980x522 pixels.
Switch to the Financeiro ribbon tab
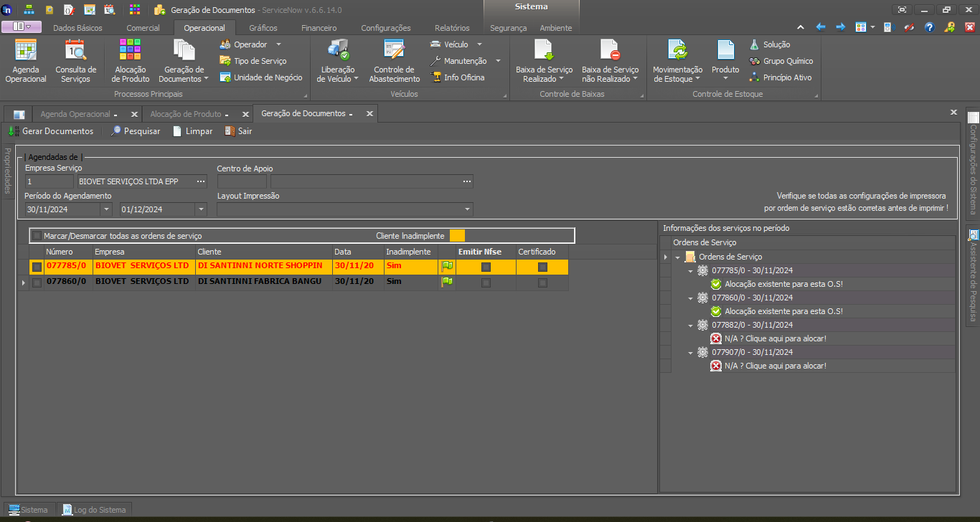(x=319, y=28)
